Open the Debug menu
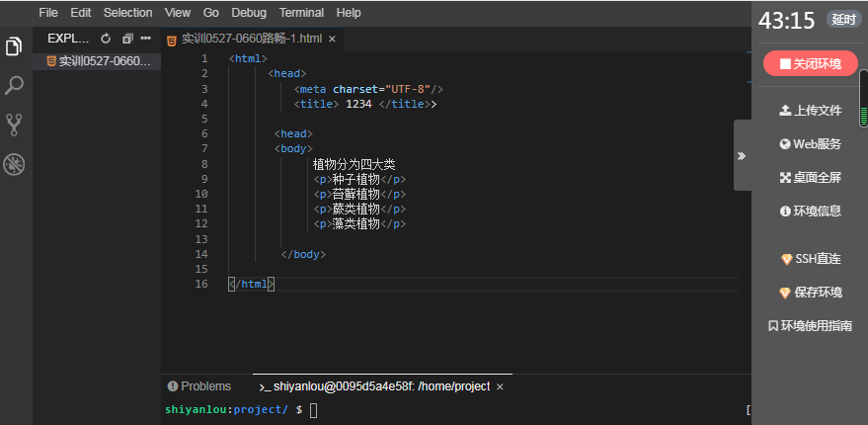 tap(249, 13)
